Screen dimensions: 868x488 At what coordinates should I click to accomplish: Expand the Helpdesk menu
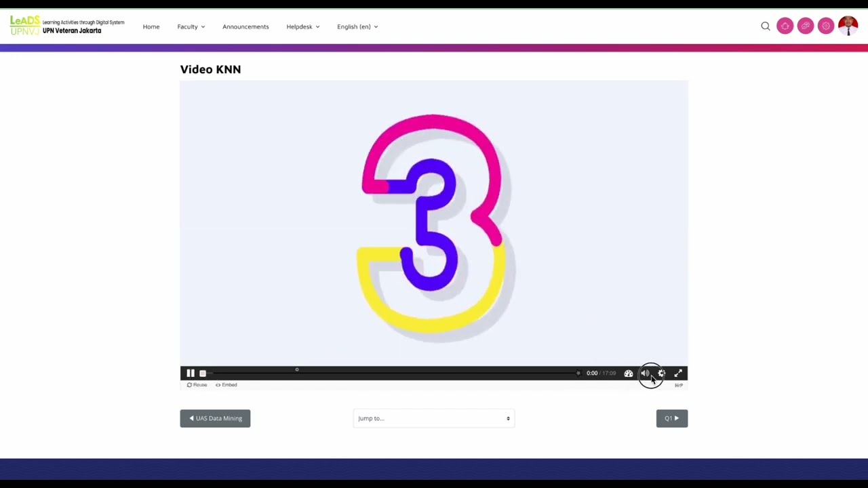(x=302, y=26)
